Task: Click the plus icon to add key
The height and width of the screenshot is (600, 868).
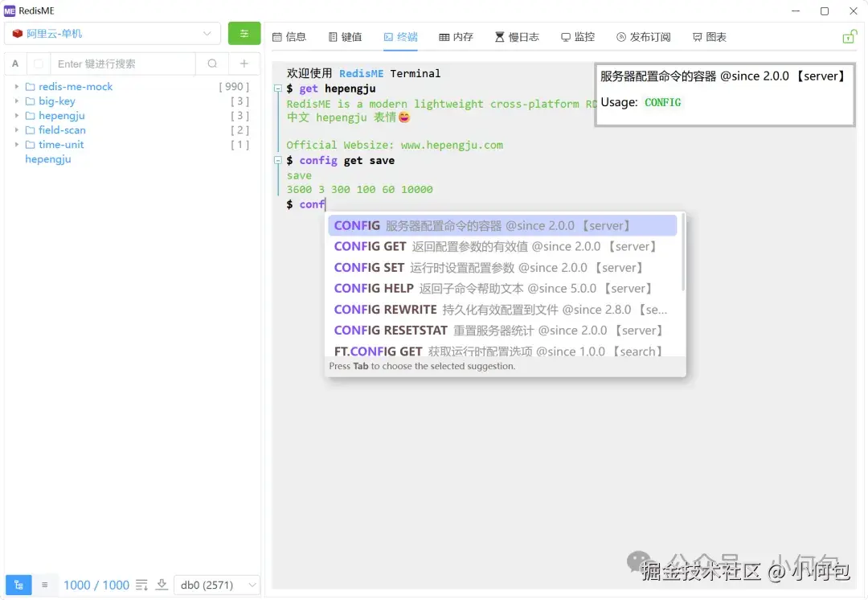Action: [244, 64]
